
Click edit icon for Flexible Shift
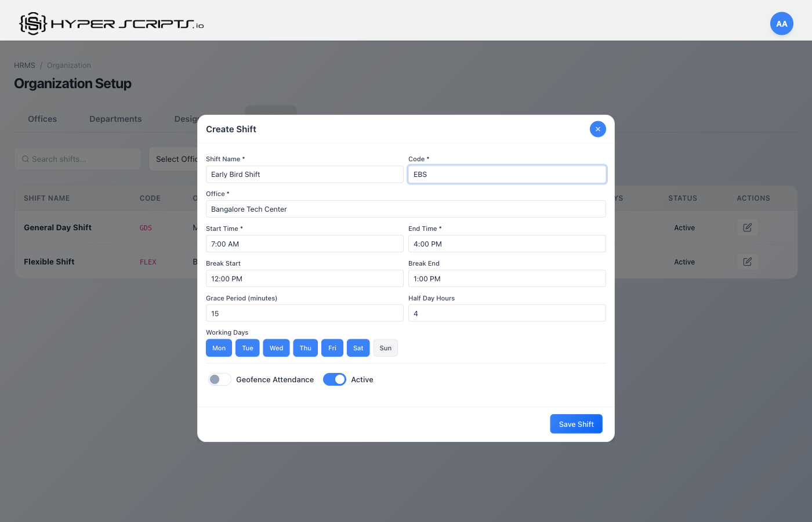747,262
